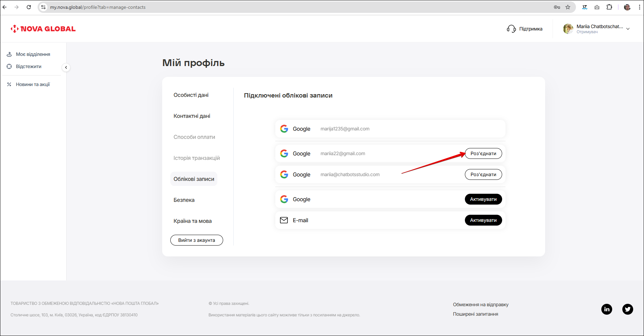The height and width of the screenshot is (336, 644).
Task: Open Chrome three-dot menu
Action: (x=639, y=7)
